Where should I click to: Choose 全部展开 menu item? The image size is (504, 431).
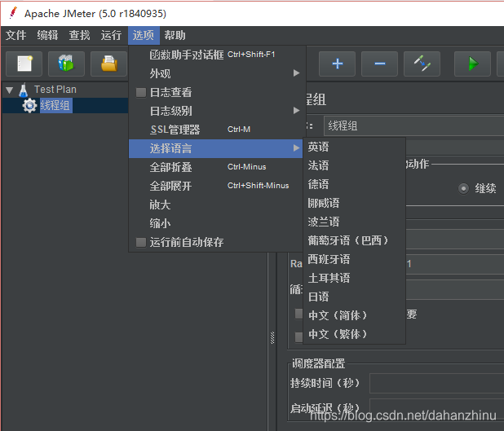[x=215, y=186]
